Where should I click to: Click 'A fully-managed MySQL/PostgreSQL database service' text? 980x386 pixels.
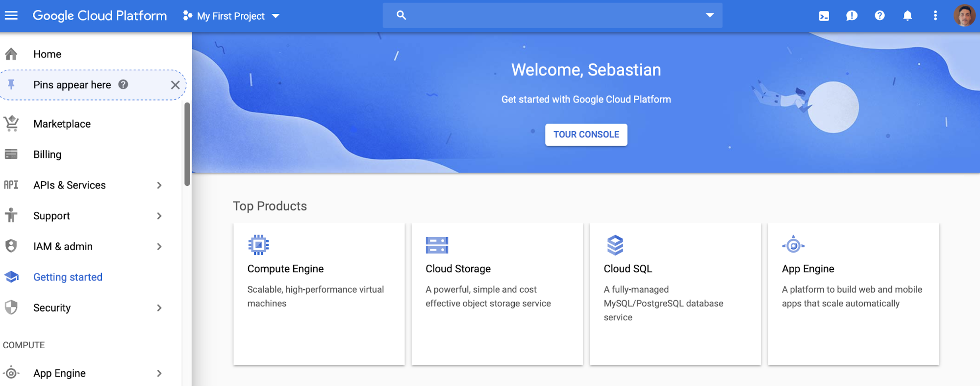pyautogui.click(x=663, y=303)
